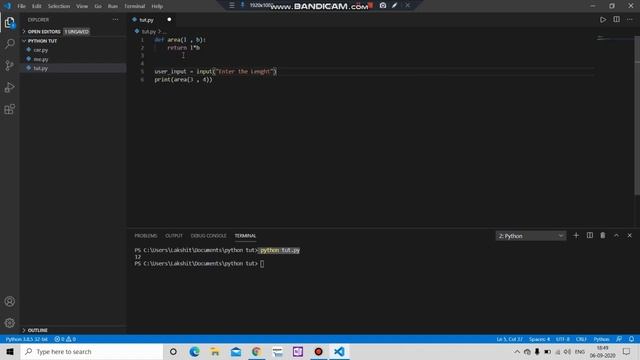
Task: Open the Manage gear icon
Action: pyautogui.click(x=9, y=323)
